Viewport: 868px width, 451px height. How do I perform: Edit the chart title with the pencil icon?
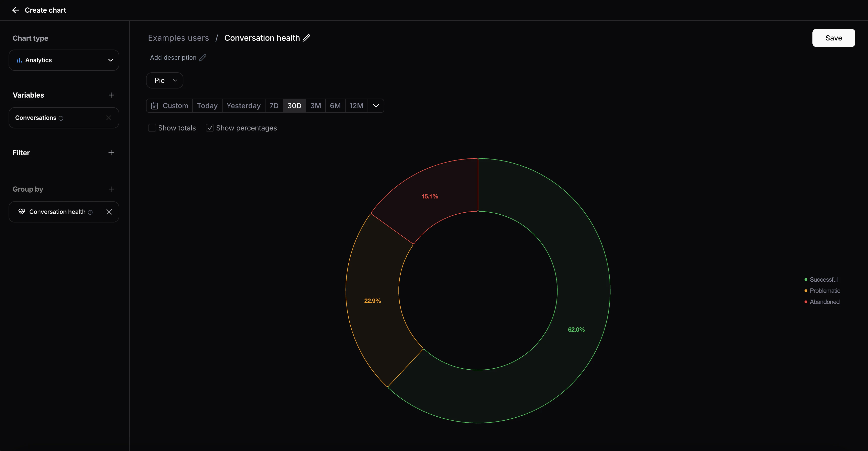tap(306, 38)
